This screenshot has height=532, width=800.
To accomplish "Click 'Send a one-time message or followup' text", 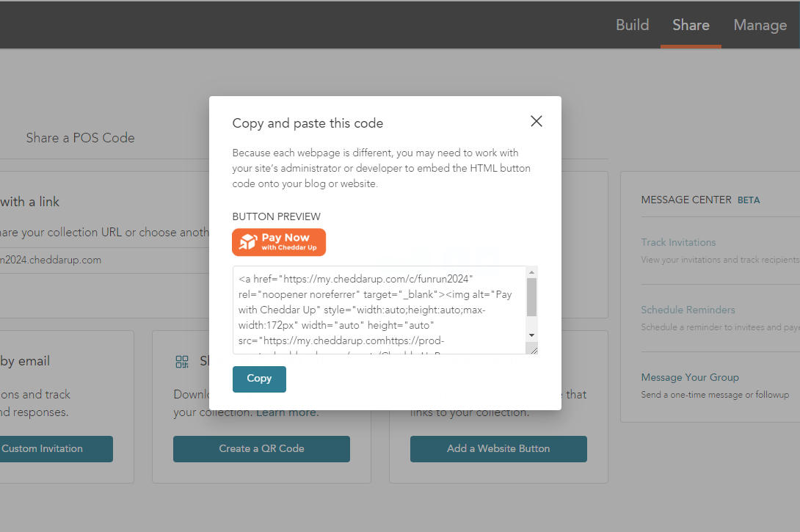I will (715, 395).
